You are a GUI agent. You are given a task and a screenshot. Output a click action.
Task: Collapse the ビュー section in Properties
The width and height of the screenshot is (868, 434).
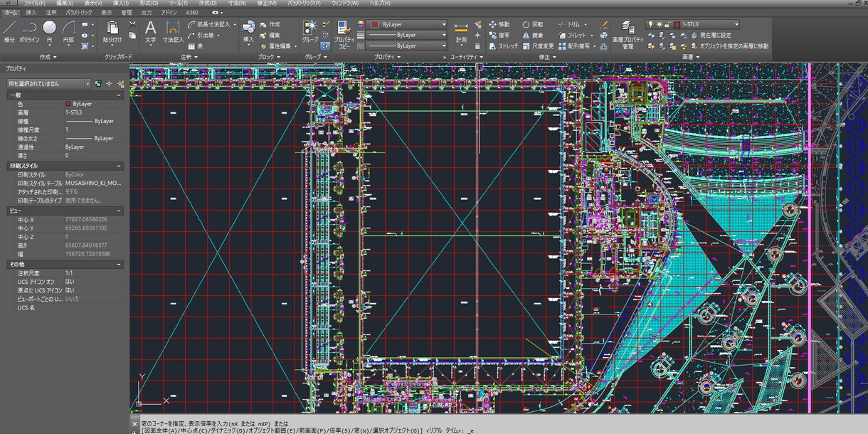(120, 211)
